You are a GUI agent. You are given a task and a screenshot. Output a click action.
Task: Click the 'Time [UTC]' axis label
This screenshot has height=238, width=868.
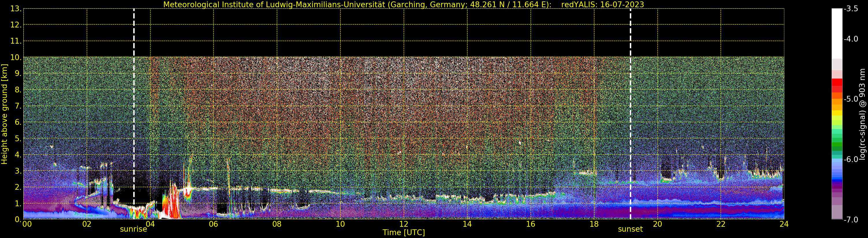[x=403, y=233]
